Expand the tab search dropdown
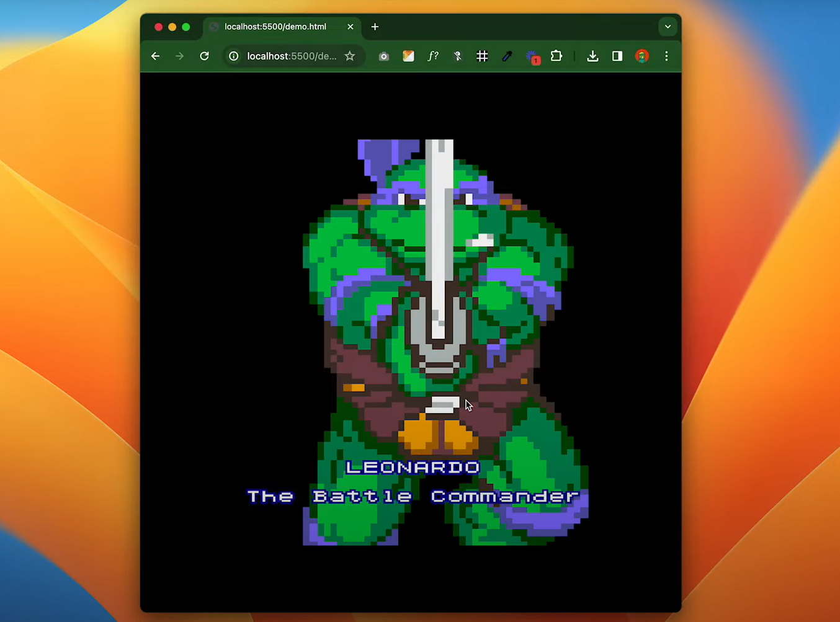840x622 pixels. pos(668,27)
